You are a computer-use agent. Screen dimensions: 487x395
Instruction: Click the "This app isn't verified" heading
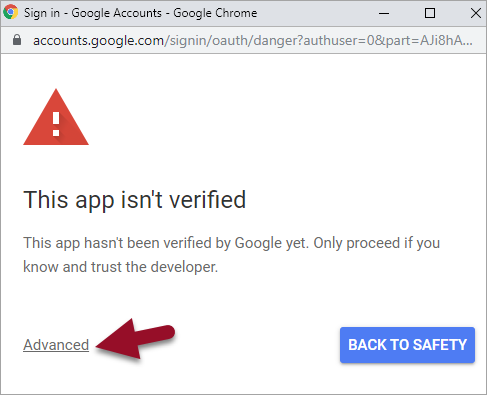[135, 200]
